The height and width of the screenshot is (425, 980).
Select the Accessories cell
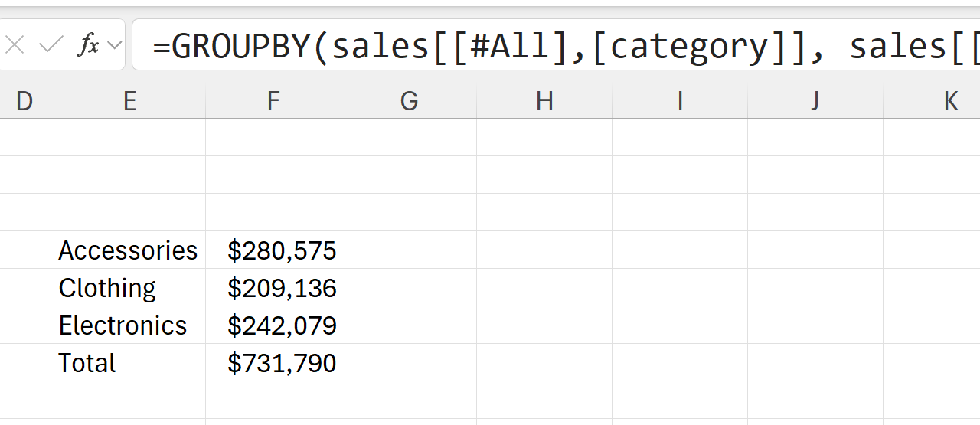[x=129, y=250]
